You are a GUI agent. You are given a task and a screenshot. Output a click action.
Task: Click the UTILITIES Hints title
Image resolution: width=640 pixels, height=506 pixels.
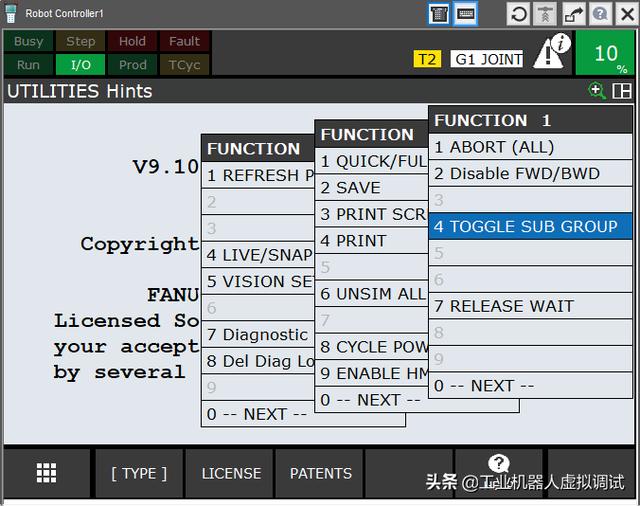coord(80,91)
